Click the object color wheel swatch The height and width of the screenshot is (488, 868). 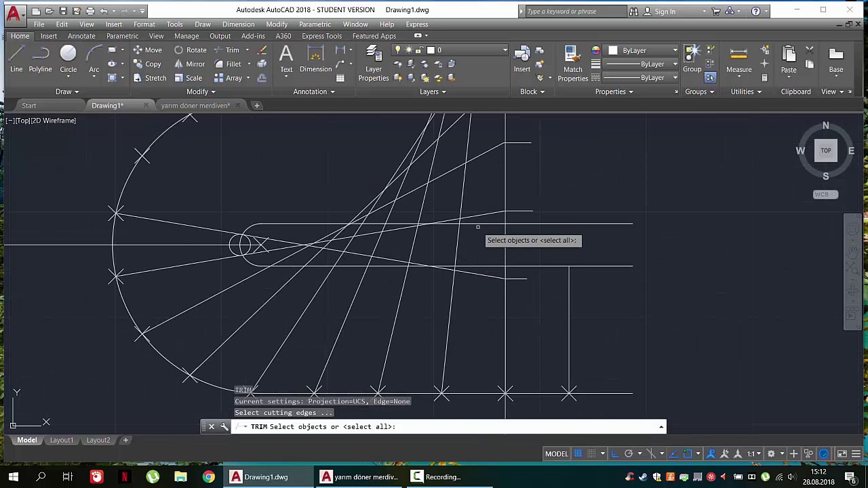(595, 50)
